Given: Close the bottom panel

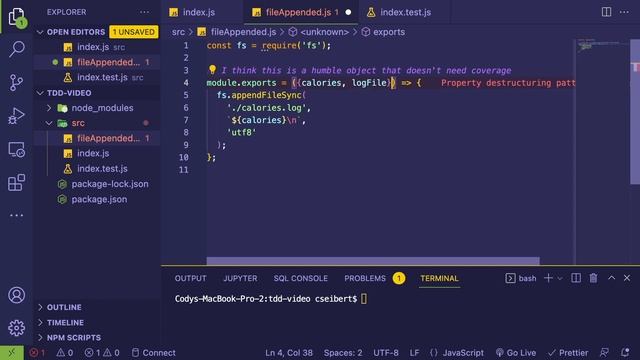Looking at the screenshot, I should 627,278.
